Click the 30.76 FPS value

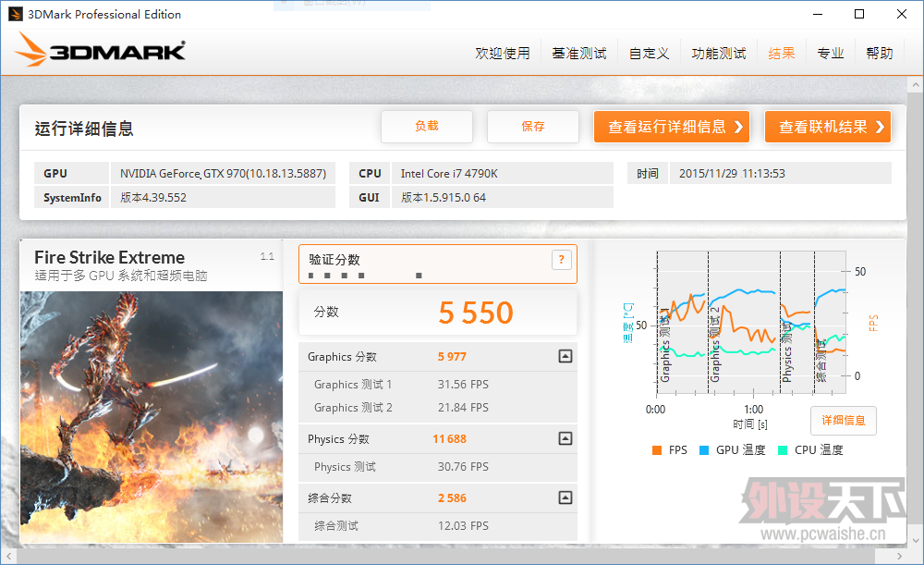click(463, 467)
